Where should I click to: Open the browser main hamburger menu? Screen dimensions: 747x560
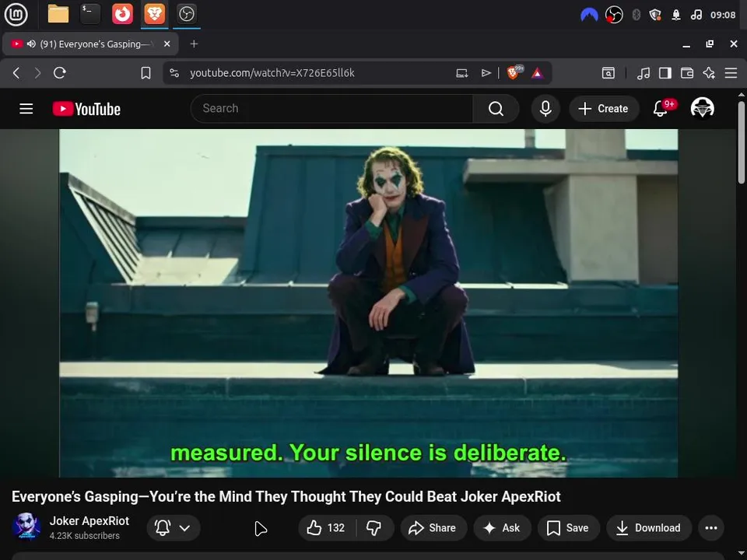[731, 73]
